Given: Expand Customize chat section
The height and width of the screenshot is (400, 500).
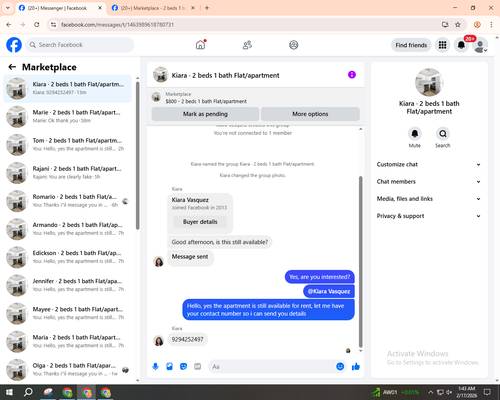Looking at the screenshot, I should (x=429, y=164).
